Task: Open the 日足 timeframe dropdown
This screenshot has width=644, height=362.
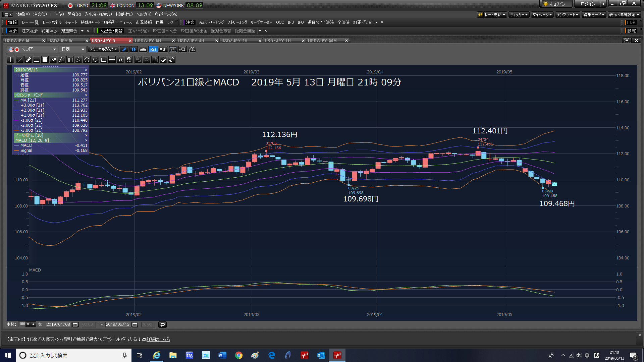Action: (73, 49)
